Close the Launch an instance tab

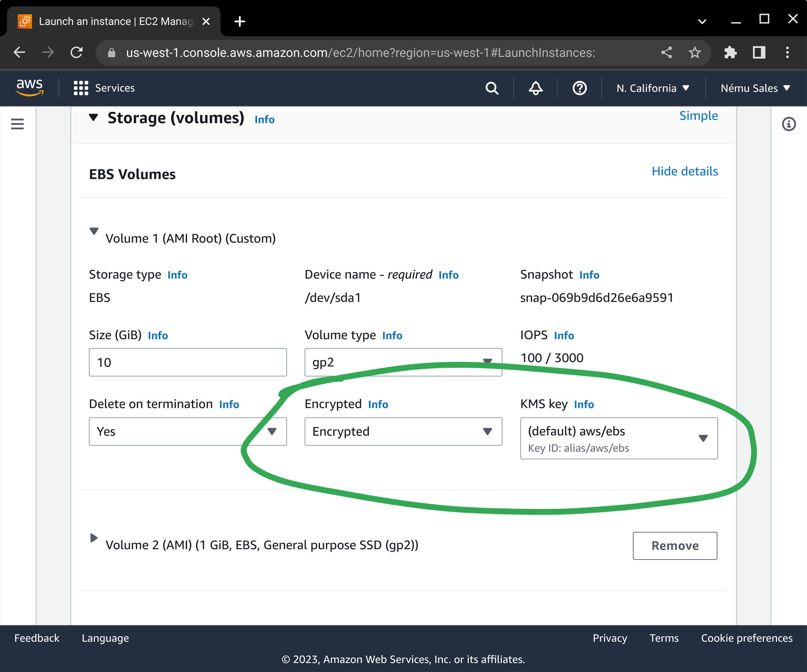206,22
